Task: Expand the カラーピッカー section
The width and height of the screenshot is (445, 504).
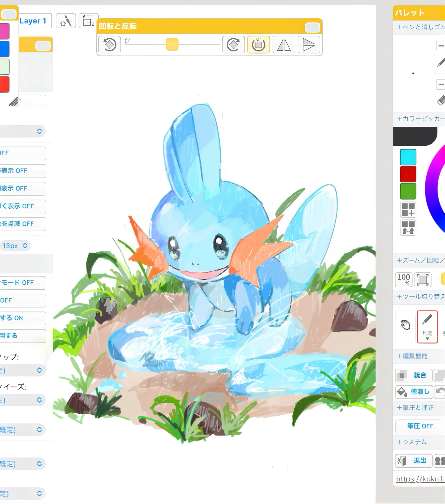Action: point(421,119)
